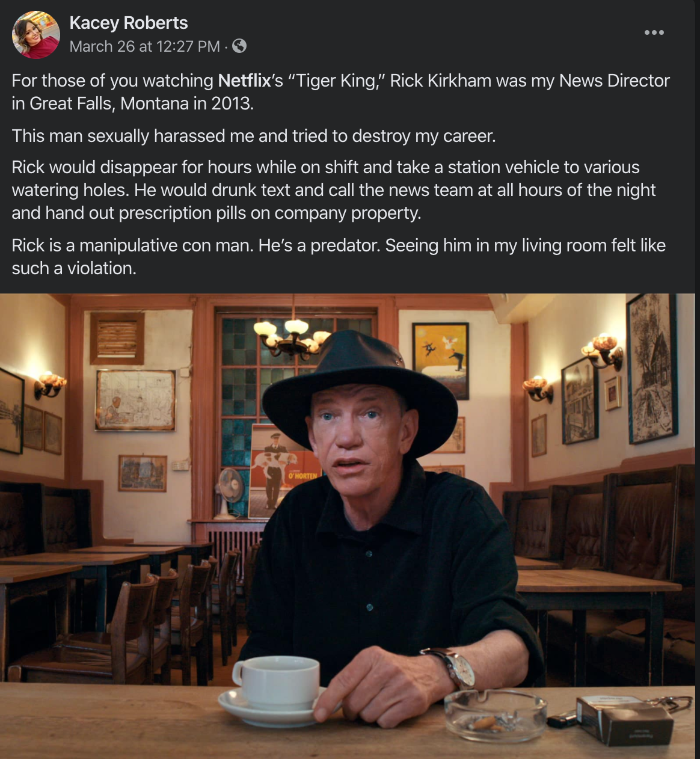This screenshot has width=700, height=759.
Task: Click the black wide-brim hat
Action: 360,391
